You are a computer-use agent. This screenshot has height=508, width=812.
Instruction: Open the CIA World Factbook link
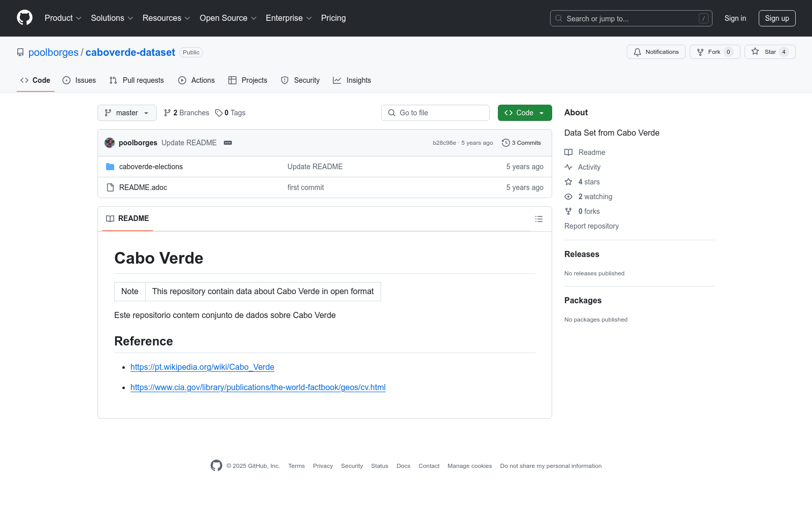click(258, 388)
